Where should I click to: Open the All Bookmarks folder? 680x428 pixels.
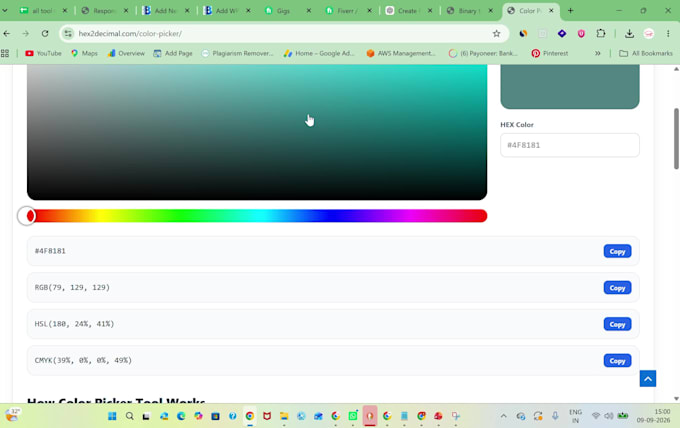pos(646,53)
